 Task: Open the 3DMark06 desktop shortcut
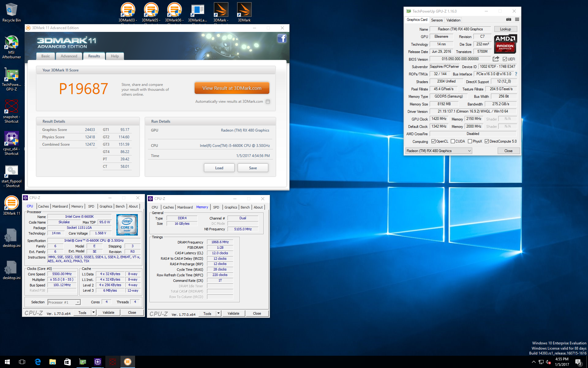coord(174,13)
